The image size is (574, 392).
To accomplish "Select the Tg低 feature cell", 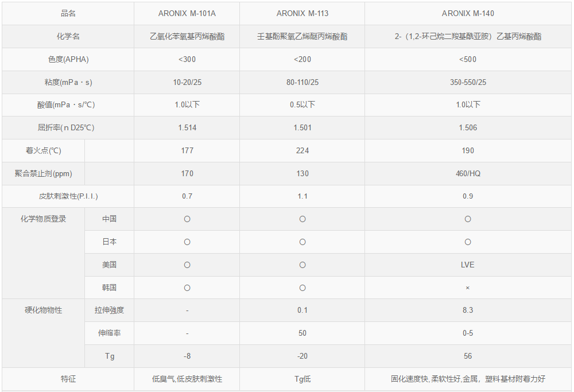I will coord(302,379).
